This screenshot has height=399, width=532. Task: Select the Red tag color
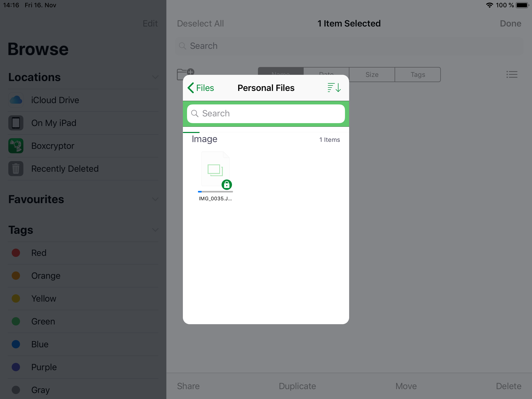click(39, 253)
